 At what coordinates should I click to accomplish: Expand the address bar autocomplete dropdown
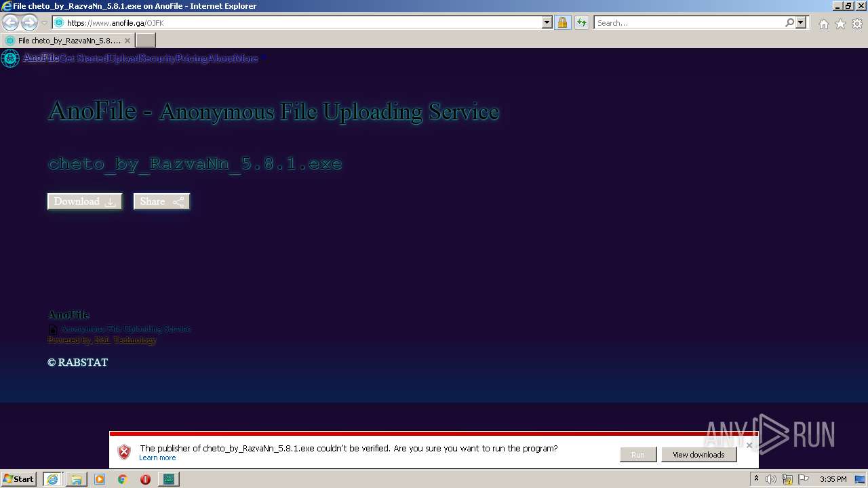coord(547,23)
